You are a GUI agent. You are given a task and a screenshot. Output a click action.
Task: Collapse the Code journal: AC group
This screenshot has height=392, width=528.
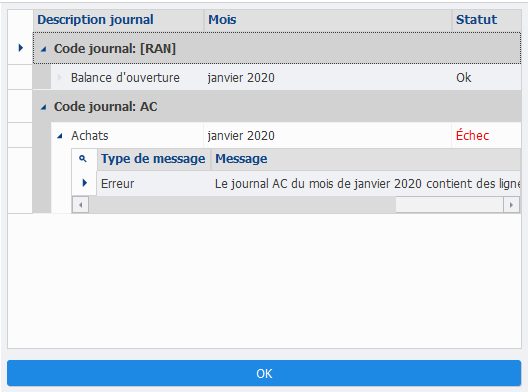coord(43,107)
